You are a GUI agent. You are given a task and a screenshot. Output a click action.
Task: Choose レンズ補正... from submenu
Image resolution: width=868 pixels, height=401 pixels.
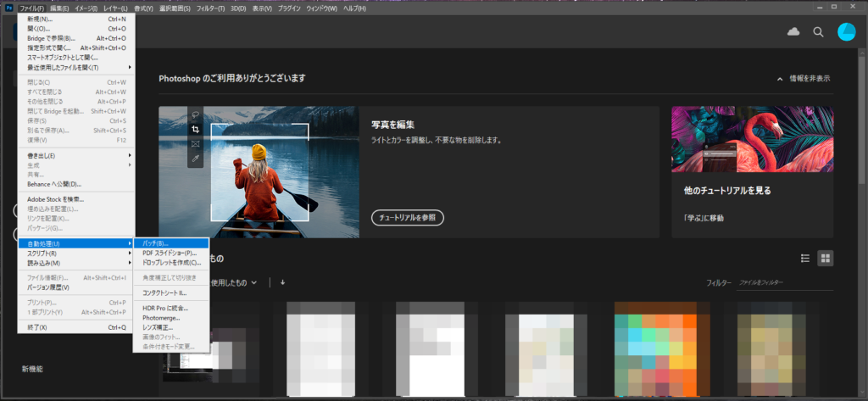coord(171,327)
